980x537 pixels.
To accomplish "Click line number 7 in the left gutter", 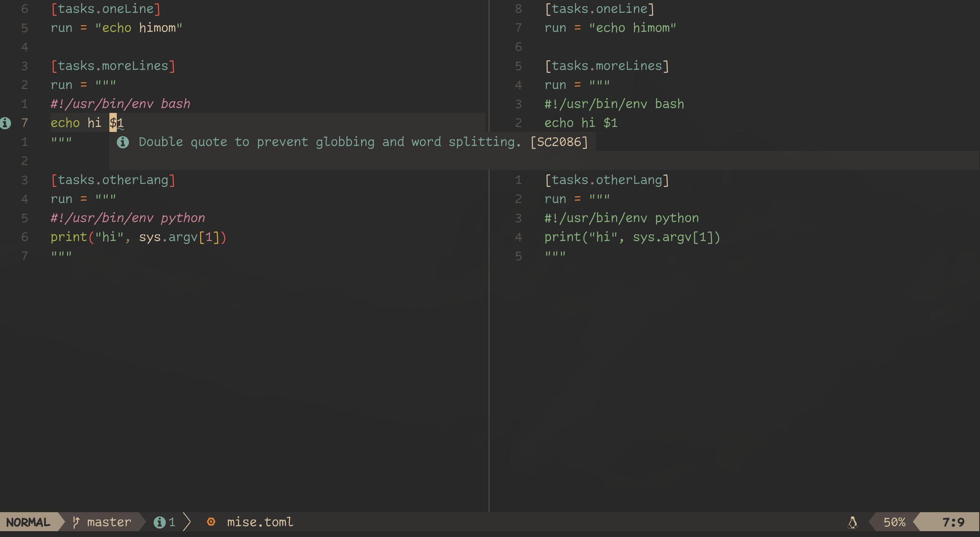I will pyautogui.click(x=24, y=123).
